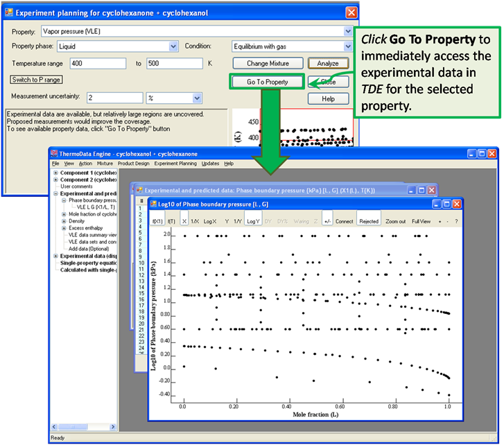Expand the Density tree node
This screenshot has width=504, height=445.
click(64, 221)
